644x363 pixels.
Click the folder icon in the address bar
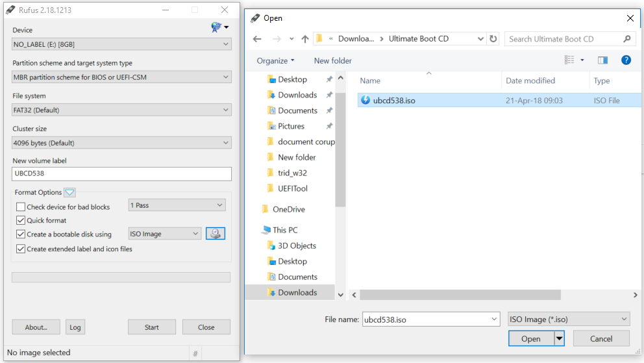click(x=319, y=38)
